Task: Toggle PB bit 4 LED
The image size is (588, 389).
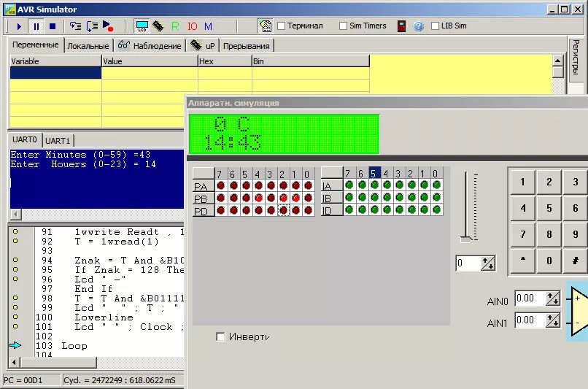Action: pos(258,198)
